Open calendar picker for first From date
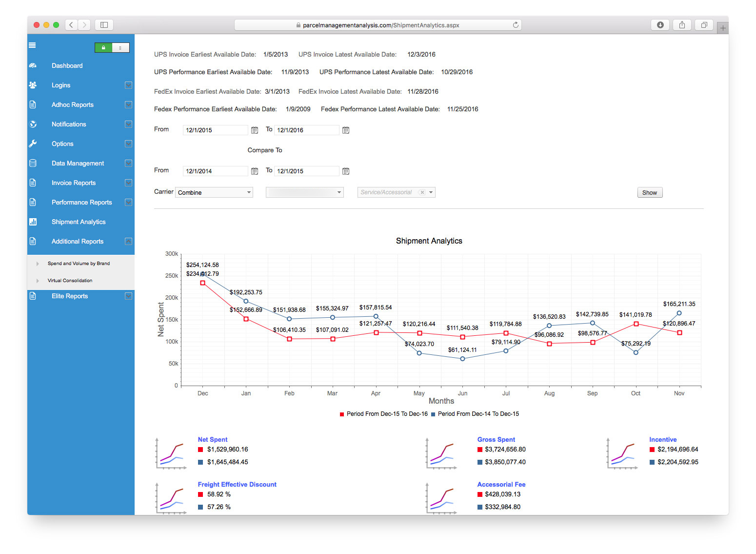 (x=255, y=130)
